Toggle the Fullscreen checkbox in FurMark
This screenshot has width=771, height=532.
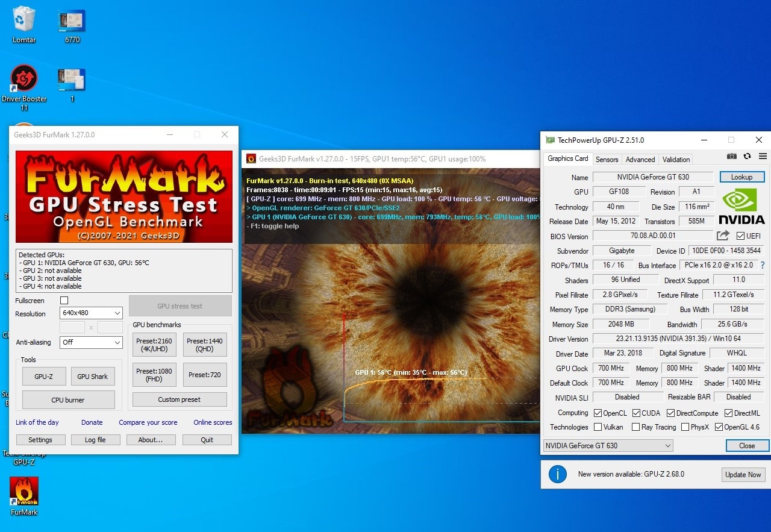(64, 300)
